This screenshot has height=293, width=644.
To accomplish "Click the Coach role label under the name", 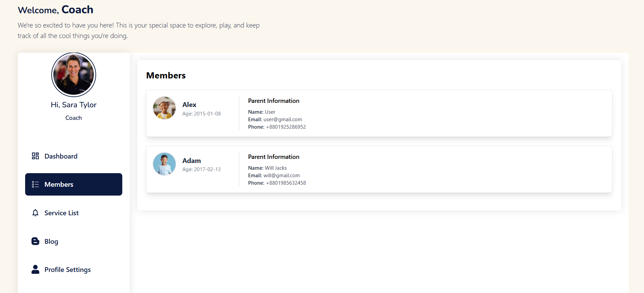I will (x=74, y=118).
